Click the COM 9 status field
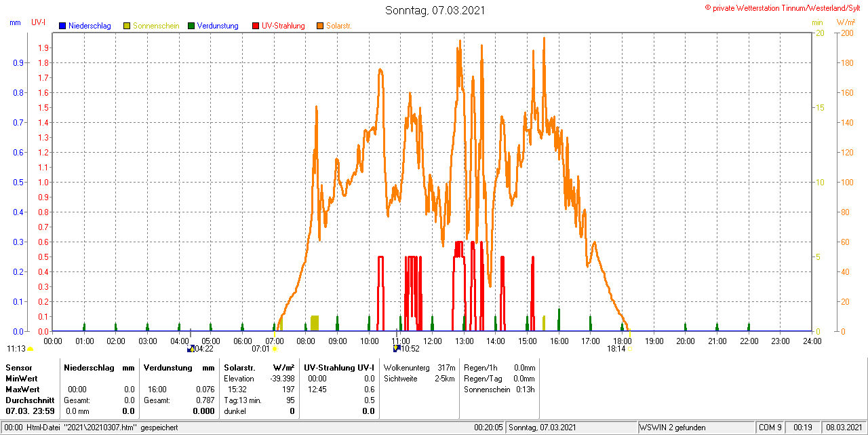Screen dimensions: 868x435 [770, 428]
